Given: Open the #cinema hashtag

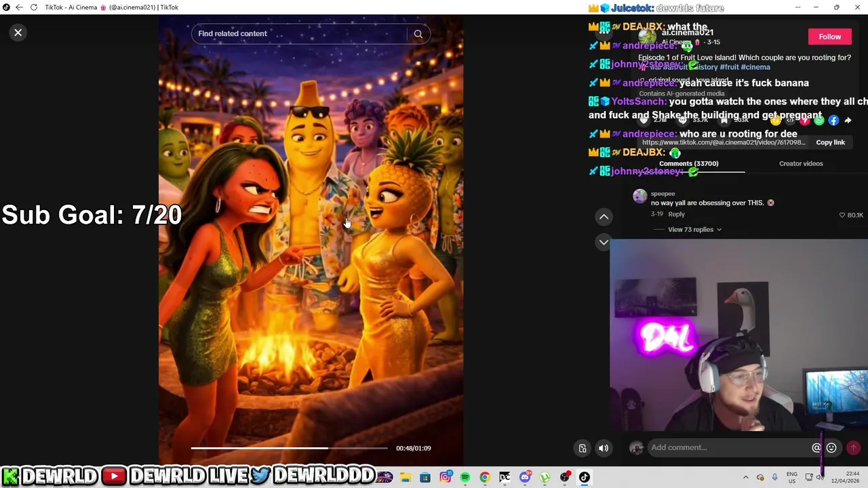Looking at the screenshot, I should pyautogui.click(x=755, y=67).
